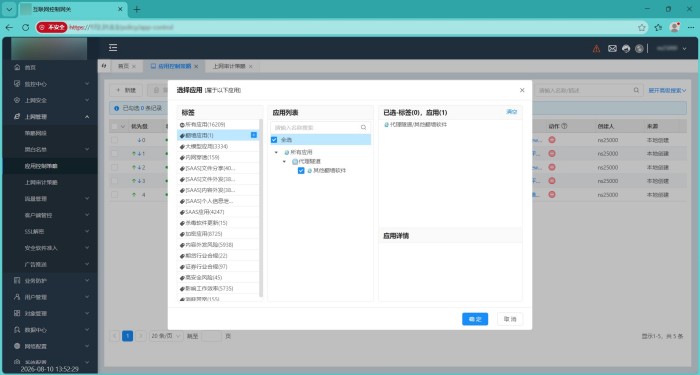Click the globe language icon in header
Screen dimensions: 700x375
click(x=639, y=49)
